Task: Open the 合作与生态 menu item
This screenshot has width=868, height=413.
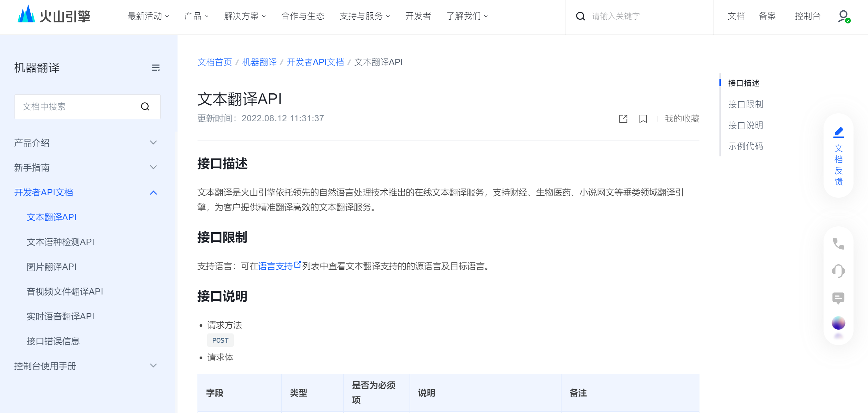Action: click(303, 16)
